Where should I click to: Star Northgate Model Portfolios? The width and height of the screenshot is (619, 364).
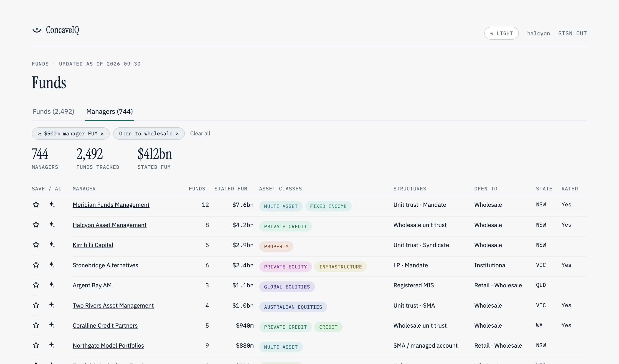pyautogui.click(x=36, y=345)
